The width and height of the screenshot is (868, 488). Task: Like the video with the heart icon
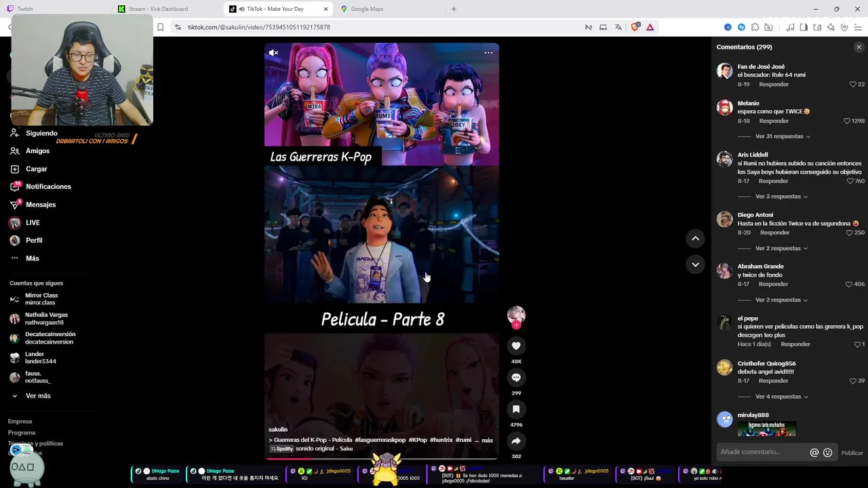coord(516,346)
